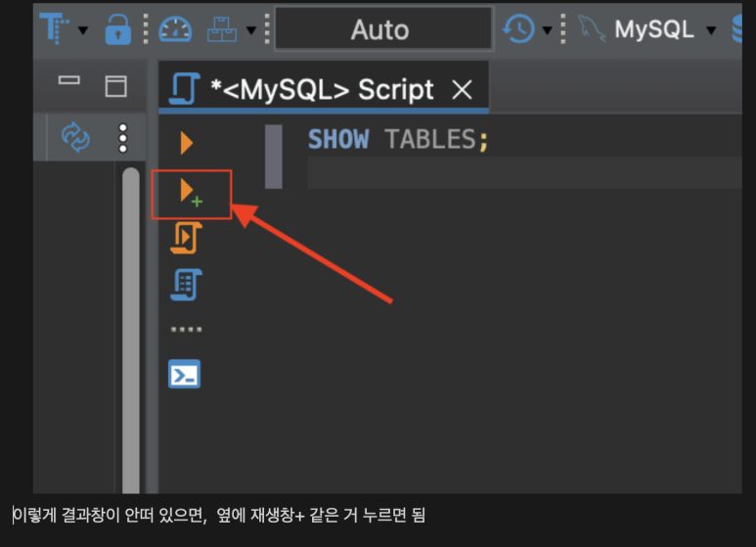Close the *<MySQL> Script tab
The width and height of the screenshot is (756, 547).
462,90
